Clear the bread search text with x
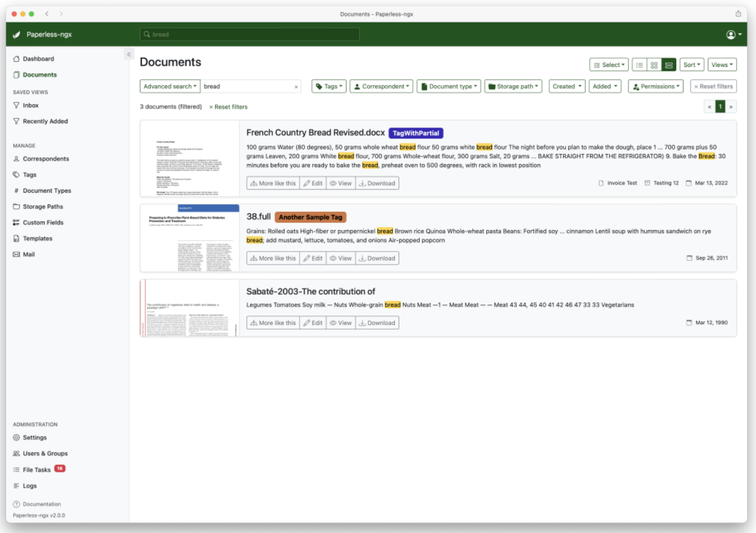The height and width of the screenshot is (533, 756). point(296,87)
